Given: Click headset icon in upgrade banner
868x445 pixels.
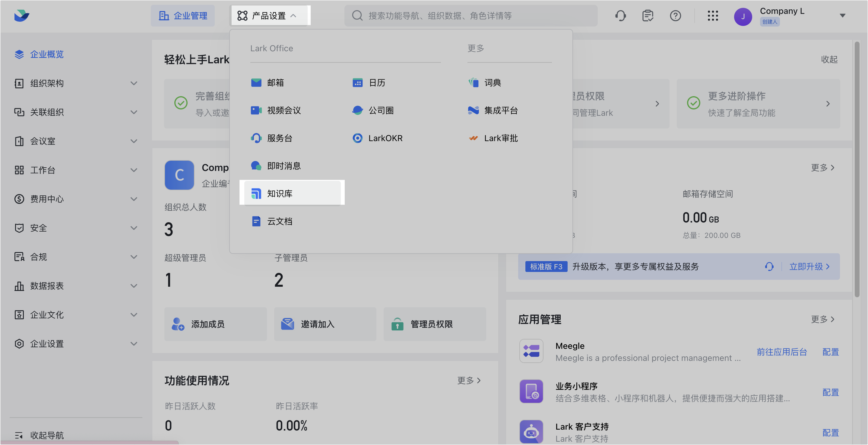Looking at the screenshot, I should [x=769, y=267].
